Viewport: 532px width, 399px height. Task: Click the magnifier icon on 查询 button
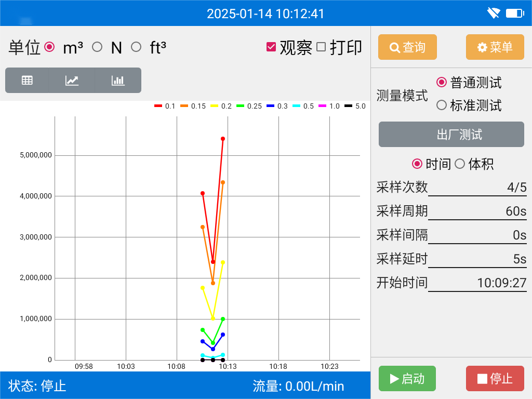pos(394,47)
